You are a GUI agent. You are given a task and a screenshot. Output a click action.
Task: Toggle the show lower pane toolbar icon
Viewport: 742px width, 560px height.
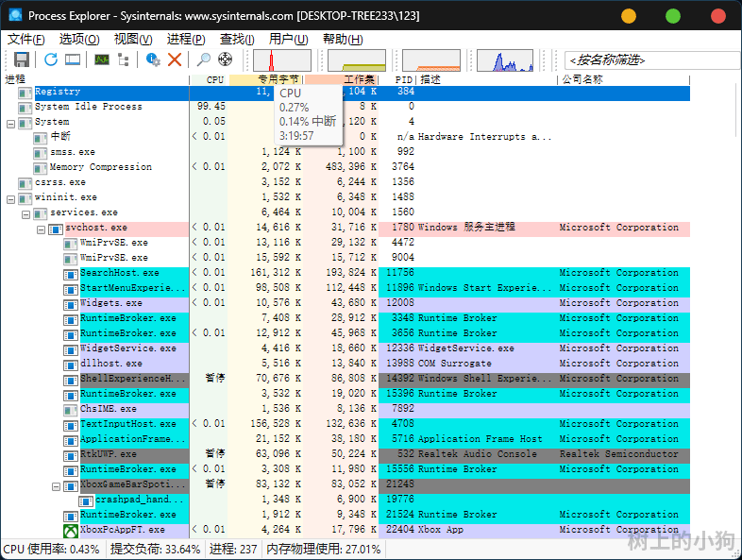point(72,59)
